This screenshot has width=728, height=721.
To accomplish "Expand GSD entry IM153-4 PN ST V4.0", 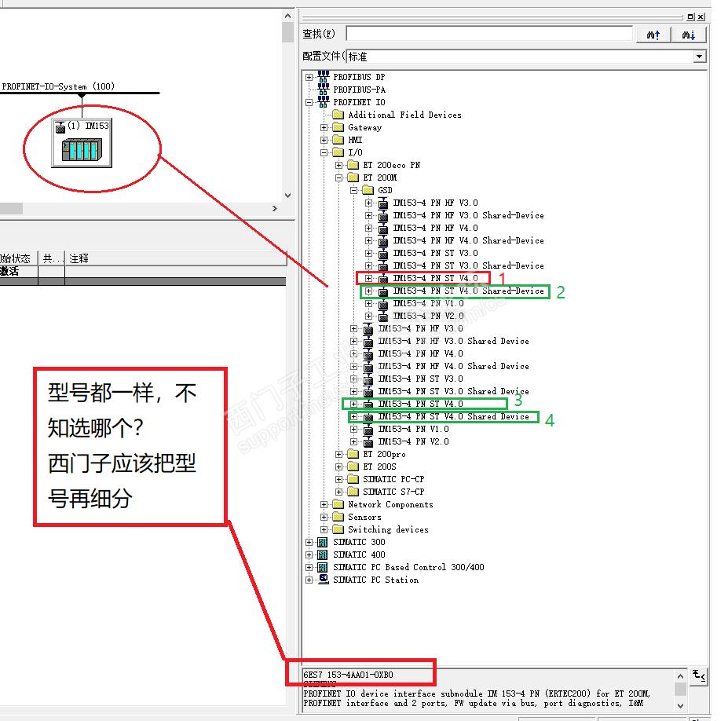I will coord(368,278).
